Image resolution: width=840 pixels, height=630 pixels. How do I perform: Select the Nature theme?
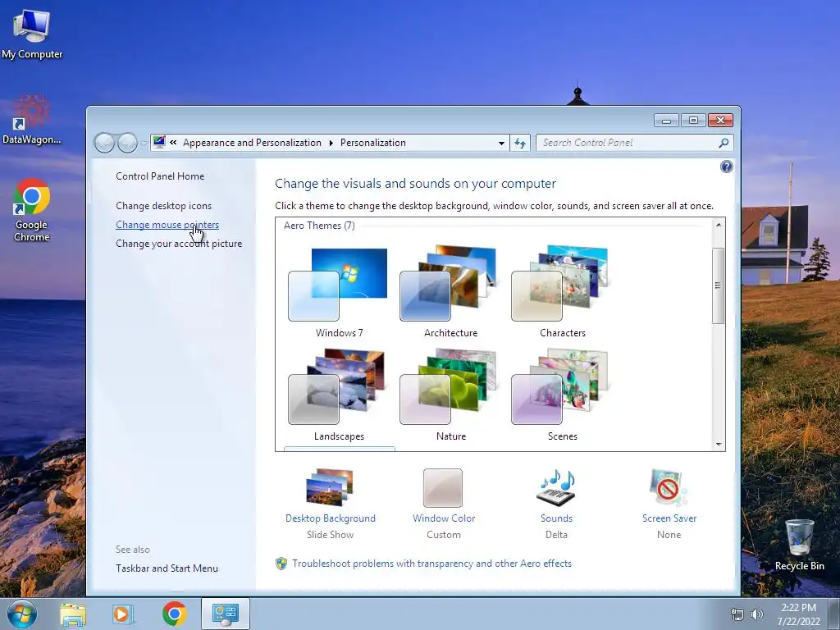pyautogui.click(x=450, y=395)
